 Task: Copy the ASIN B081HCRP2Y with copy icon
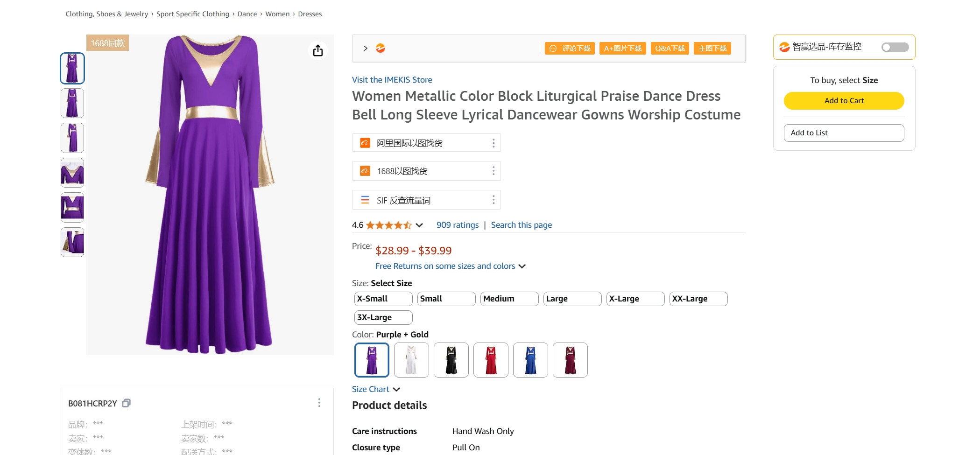(x=126, y=403)
